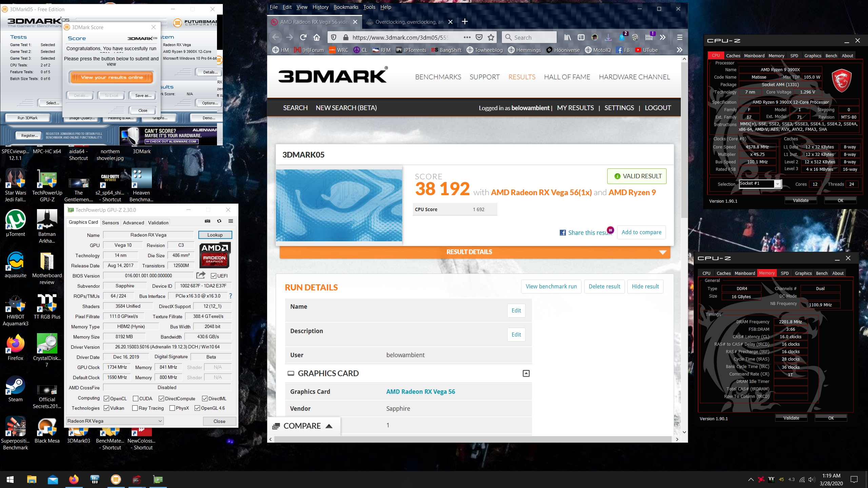
Task: Open the CPU-Z Socket #1 selection dropdown
Action: tap(761, 184)
